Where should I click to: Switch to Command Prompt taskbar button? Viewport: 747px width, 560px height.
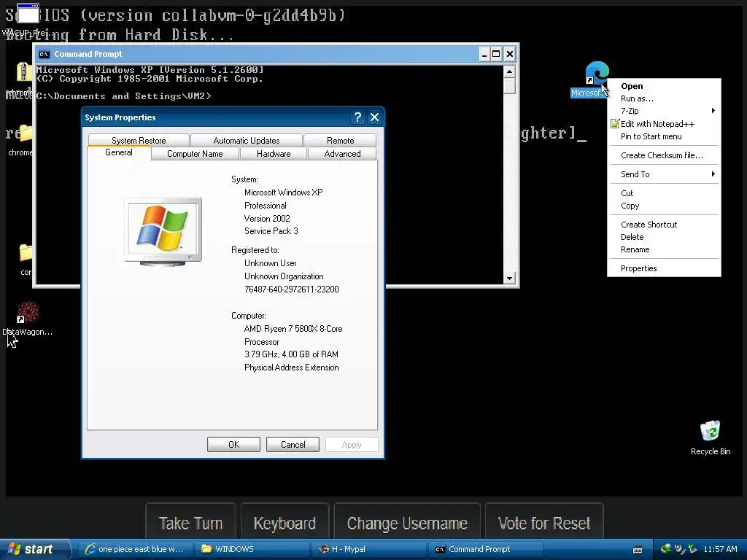[x=487, y=549]
